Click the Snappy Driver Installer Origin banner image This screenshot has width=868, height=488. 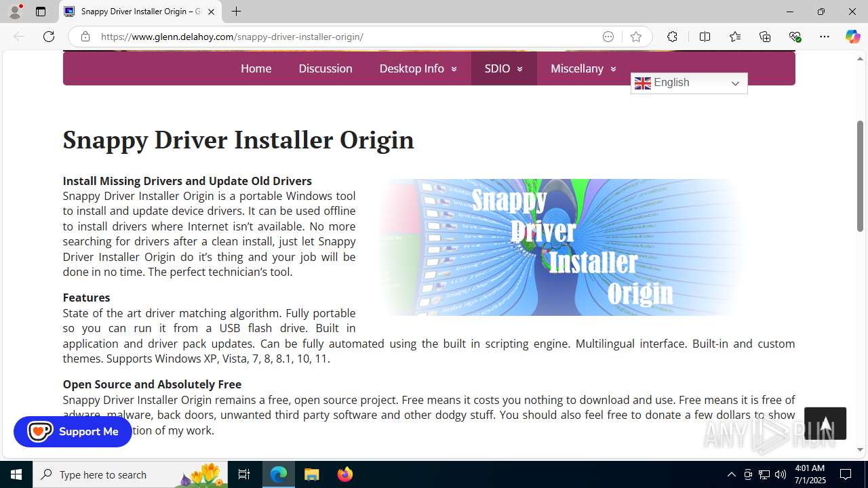point(560,247)
